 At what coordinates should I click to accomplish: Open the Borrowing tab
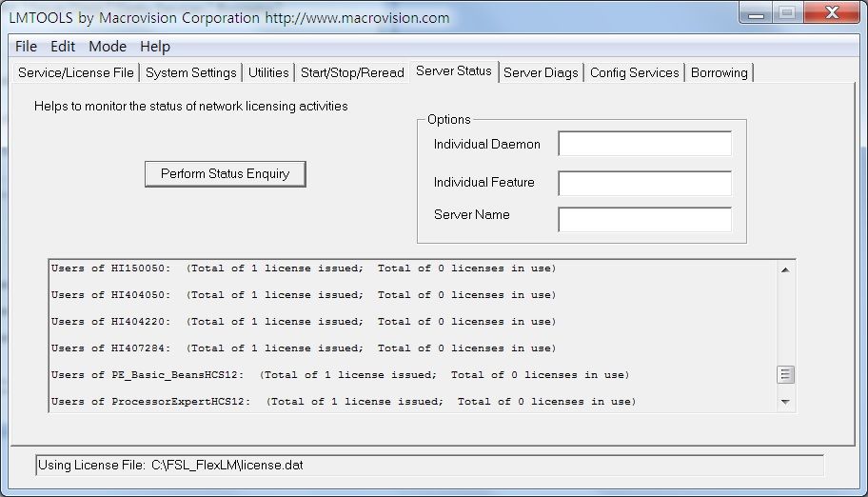[720, 72]
